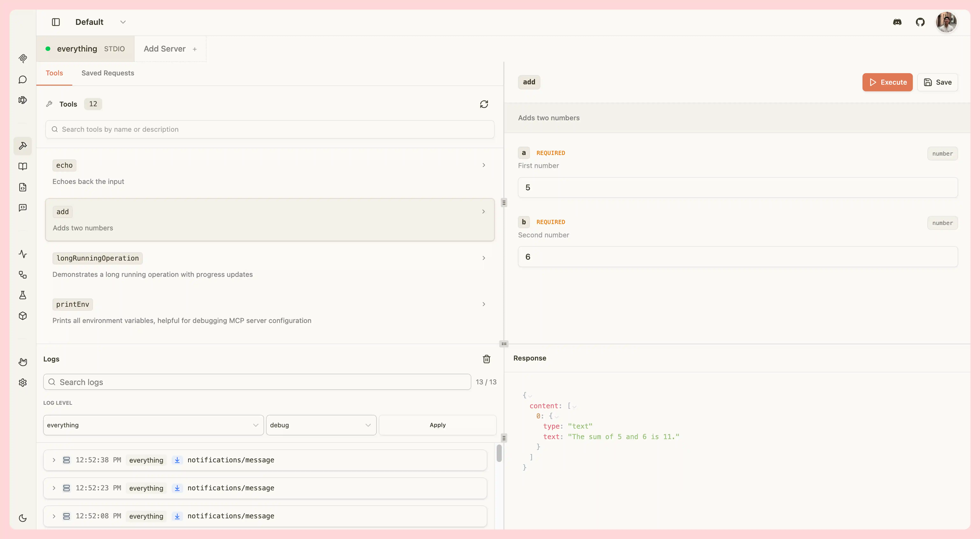Image resolution: width=980 pixels, height=539 pixels.
Task: Open the chat bubble icon in sidebar
Action: click(x=23, y=79)
